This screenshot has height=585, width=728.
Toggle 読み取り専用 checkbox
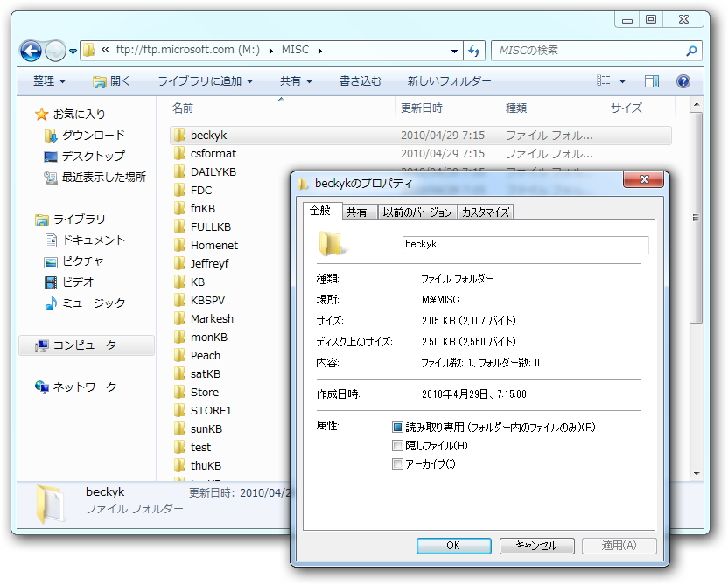click(x=397, y=427)
